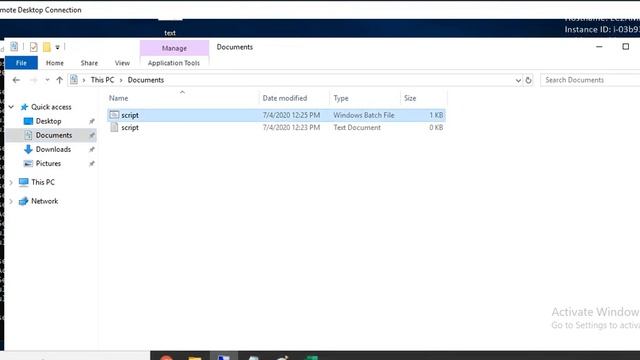Screen dimensions: 640x360
Task: Switch to the Home ribbon tab
Action: [55, 63]
